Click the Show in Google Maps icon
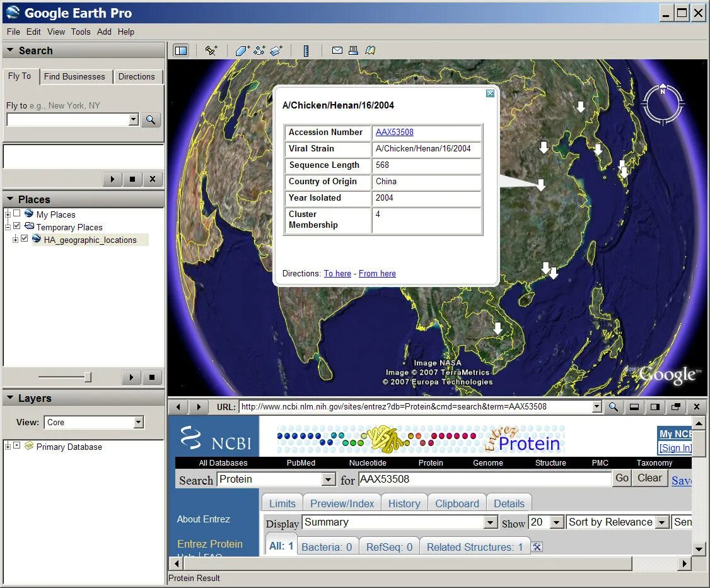710x588 pixels. 370,50
